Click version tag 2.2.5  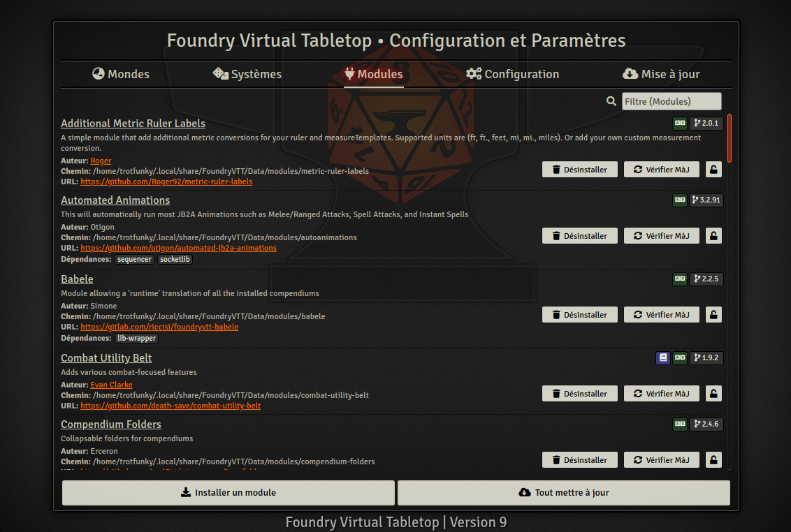(706, 279)
